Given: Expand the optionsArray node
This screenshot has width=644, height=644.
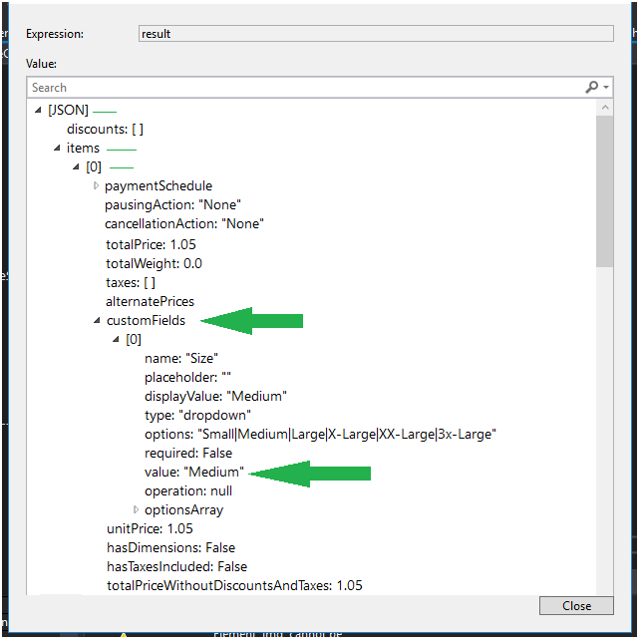Looking at the screenshot, I should [136, 509].
